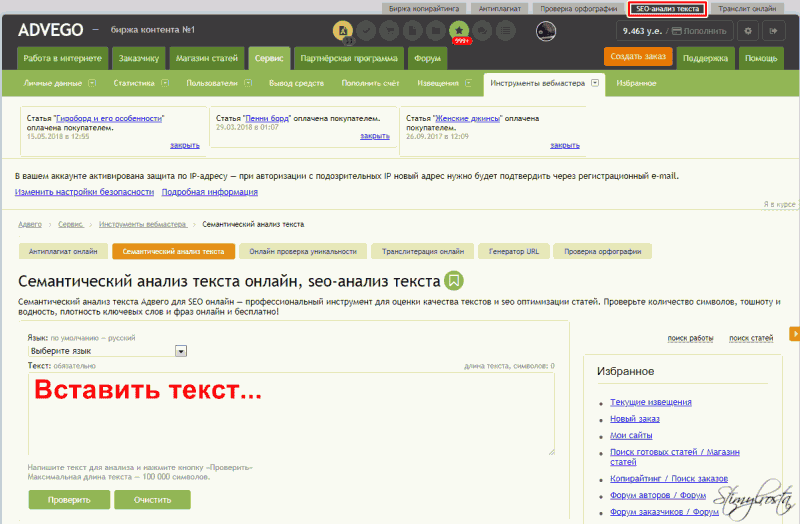
Task: Click the ADVEGO logo
Action: (51, 30)
